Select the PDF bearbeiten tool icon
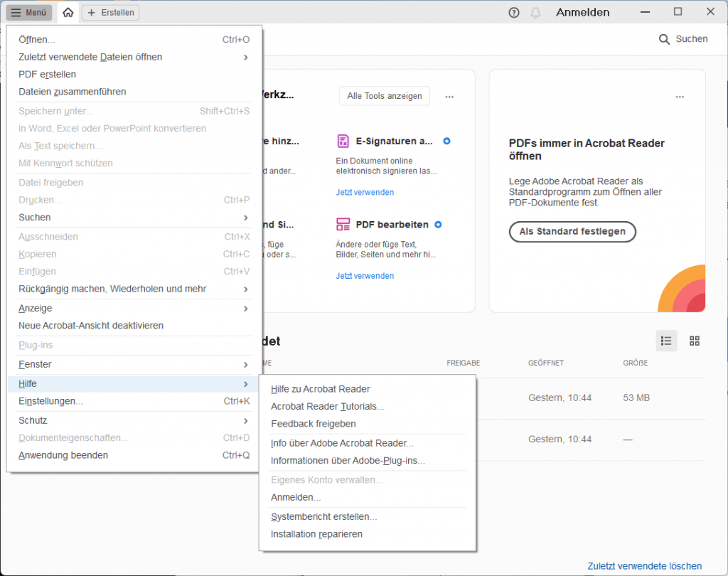728x576 pixels. coord(344,224)
